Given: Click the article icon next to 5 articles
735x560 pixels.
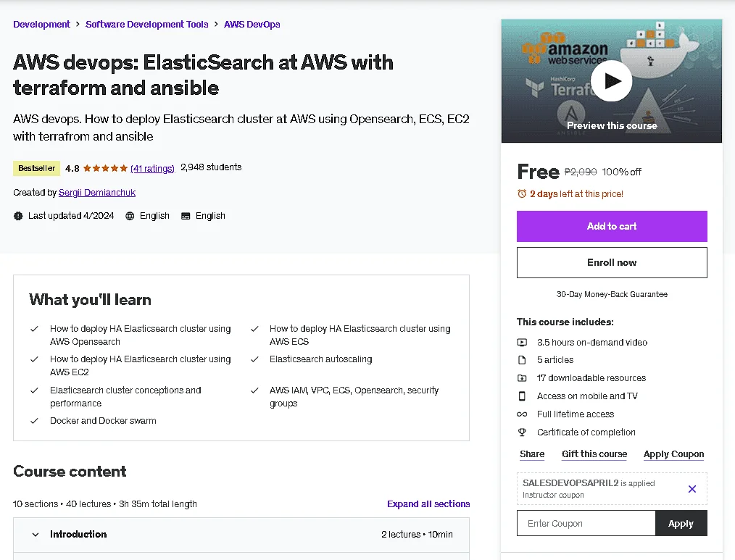Looking at the screenshot, I should pos(522,360).
